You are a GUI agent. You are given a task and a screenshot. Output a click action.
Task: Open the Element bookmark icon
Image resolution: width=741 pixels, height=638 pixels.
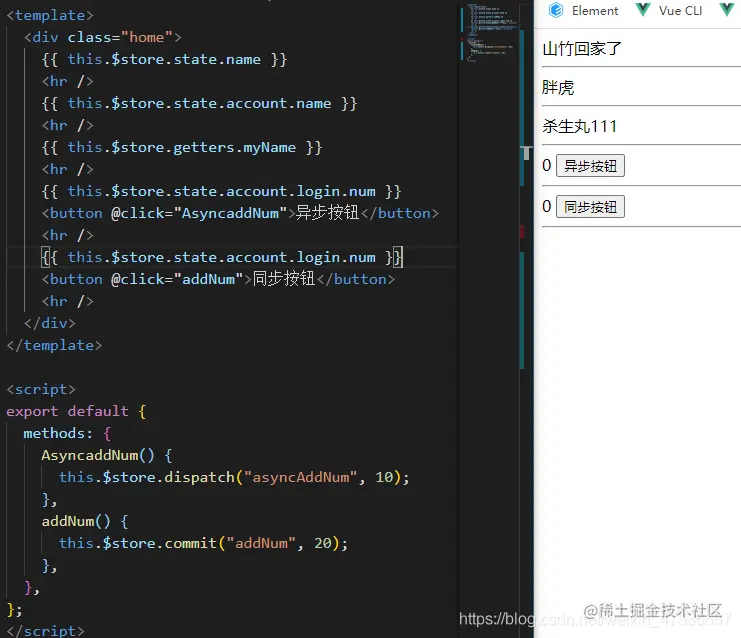point(556,10)
